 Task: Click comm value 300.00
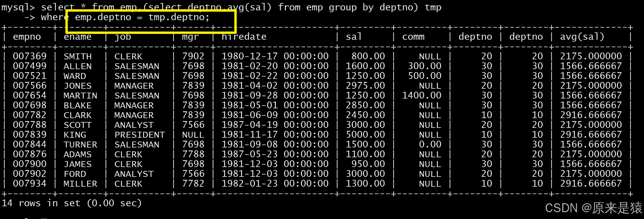425,66
